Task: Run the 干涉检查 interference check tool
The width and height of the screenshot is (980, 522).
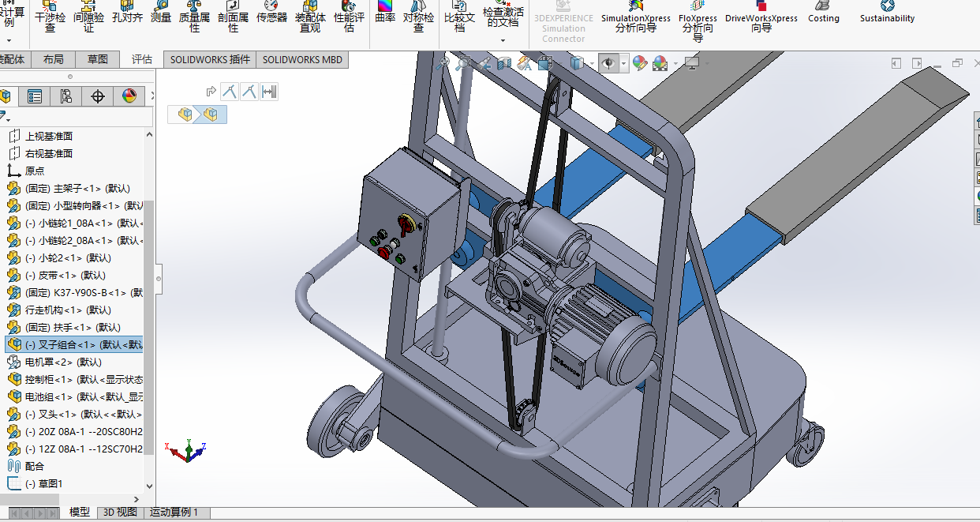Action: pos(50,17)
